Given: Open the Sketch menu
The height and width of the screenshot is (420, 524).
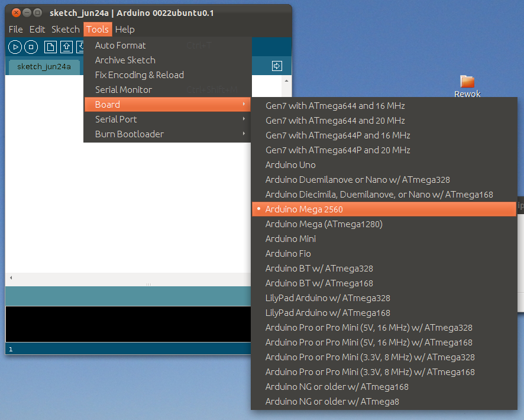Looking at the screenshot, I should click(65, 29).
